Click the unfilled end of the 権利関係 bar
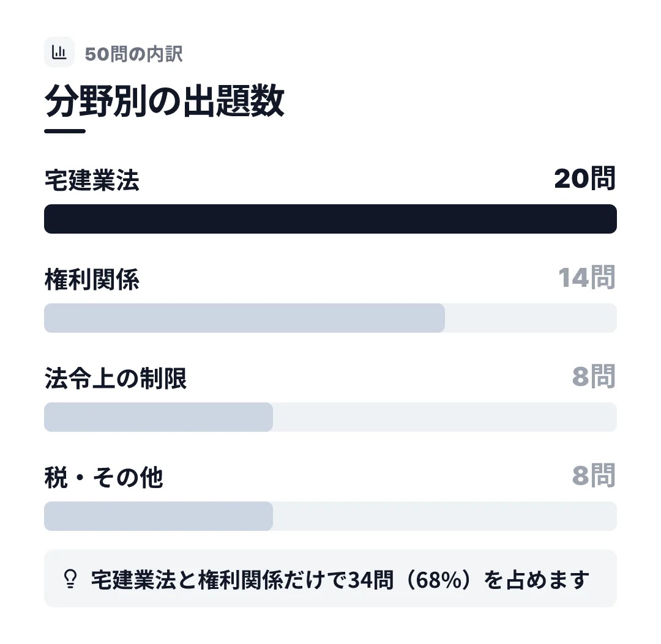The width and height of the screenshot is (661, 644). [x=531, y=318]
